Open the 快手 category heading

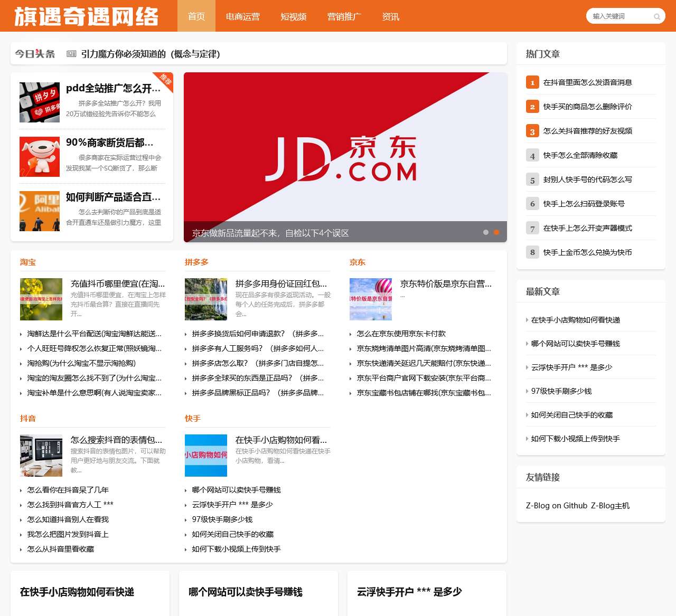pos(193,419)
